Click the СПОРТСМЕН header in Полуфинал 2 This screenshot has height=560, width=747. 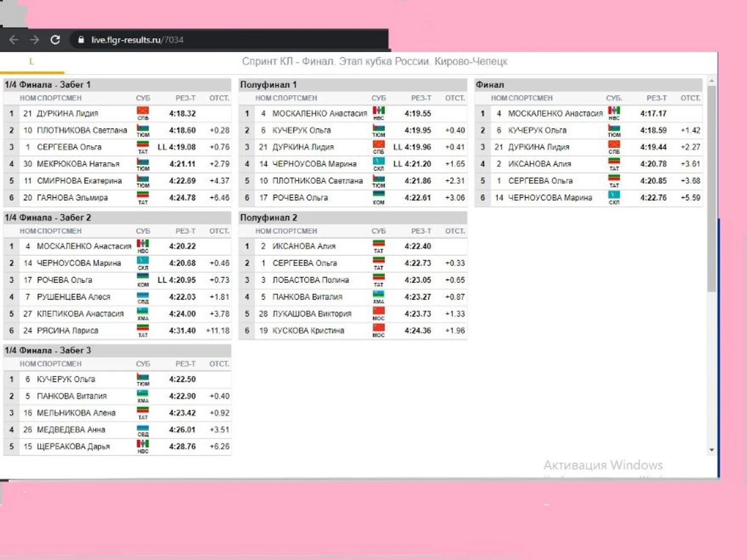pos(295,231)
